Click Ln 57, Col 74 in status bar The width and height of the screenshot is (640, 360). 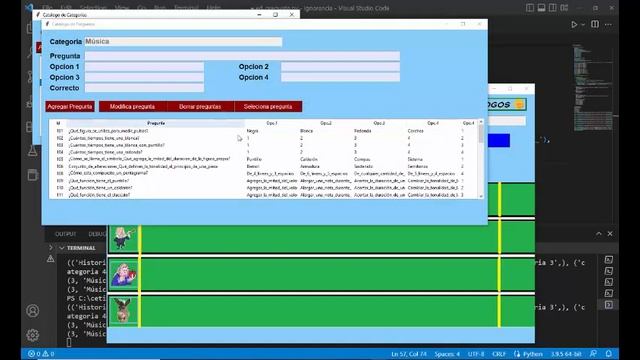pos(409,354)
